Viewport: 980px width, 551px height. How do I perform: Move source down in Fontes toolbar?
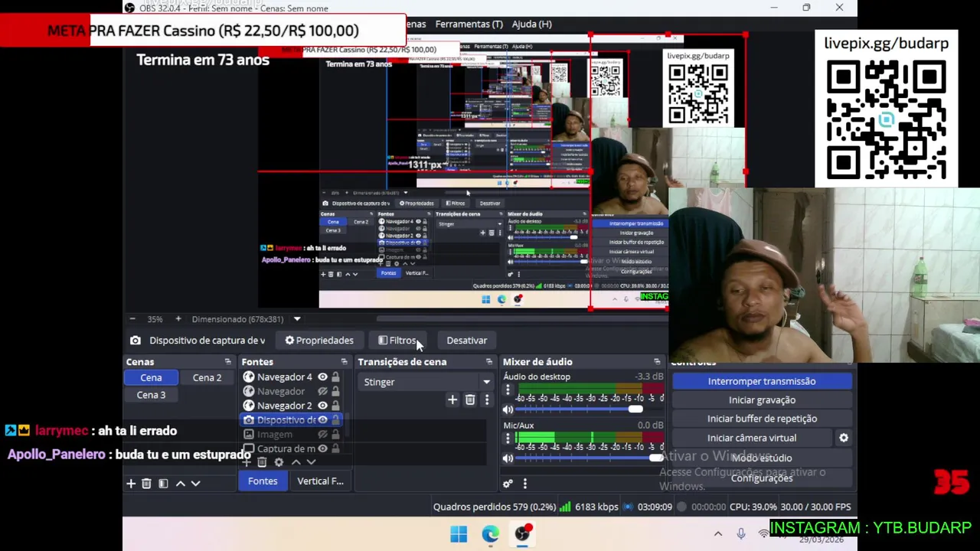311,462
